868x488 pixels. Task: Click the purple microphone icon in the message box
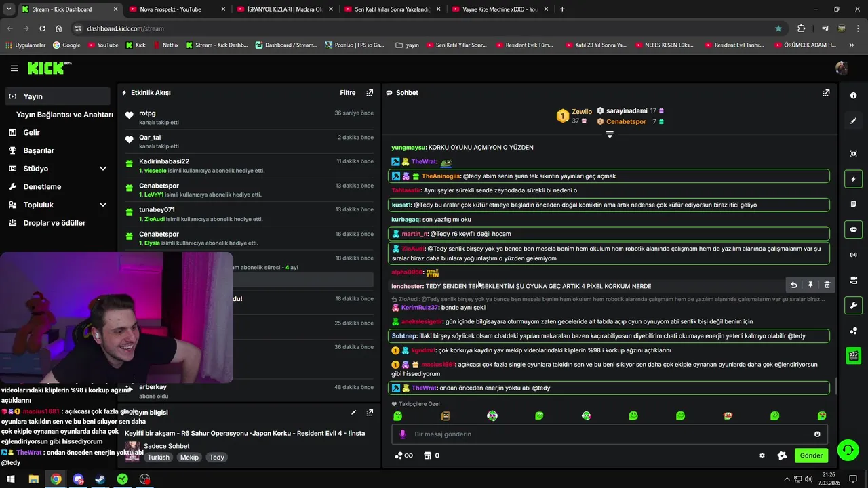tap(402, 434)
